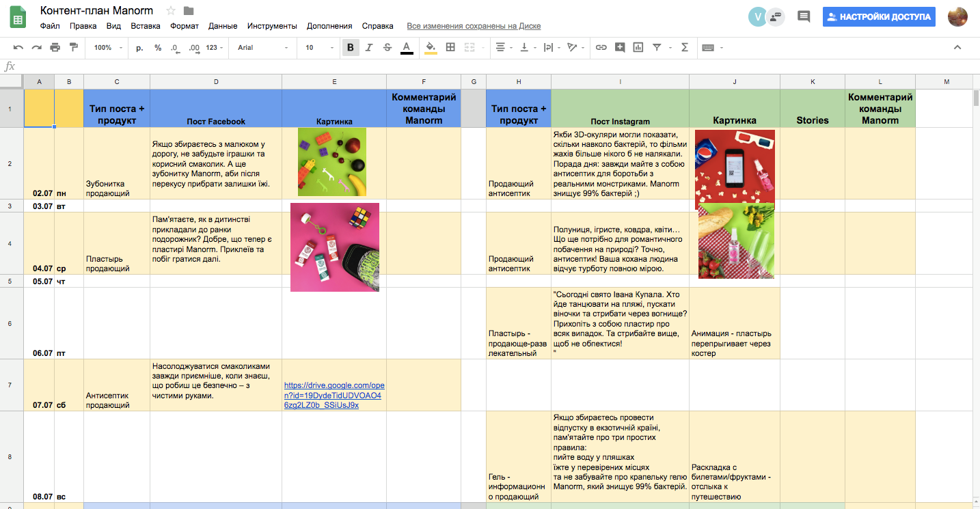
Task: Click the merge cells icon
Action: [469, 47]
